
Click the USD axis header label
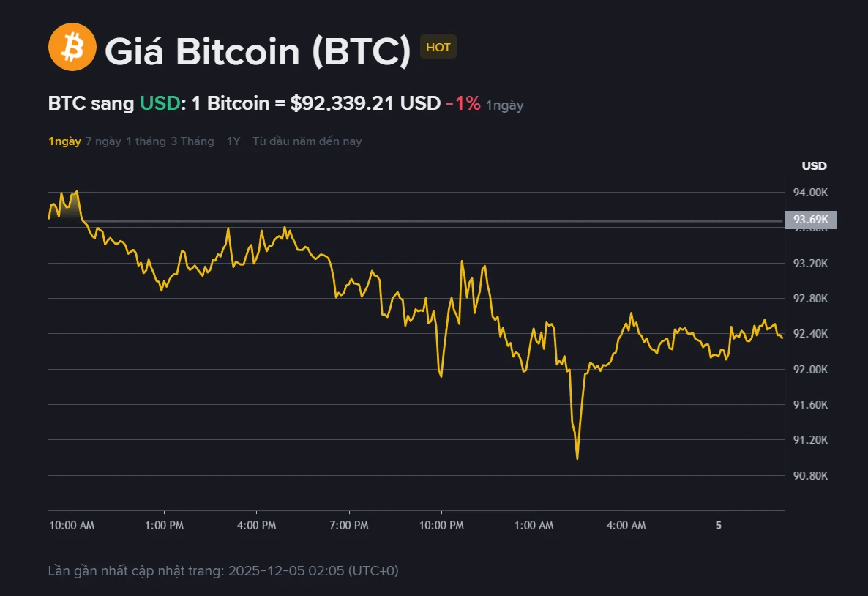814,165
